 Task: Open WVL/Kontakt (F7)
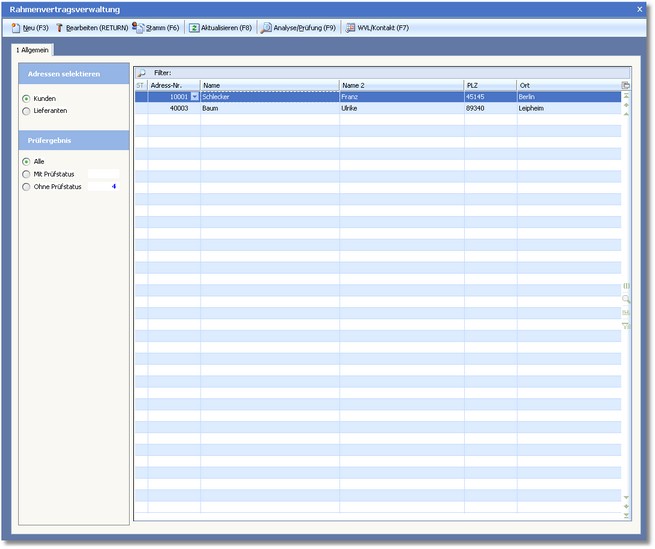tap(377, 28)
